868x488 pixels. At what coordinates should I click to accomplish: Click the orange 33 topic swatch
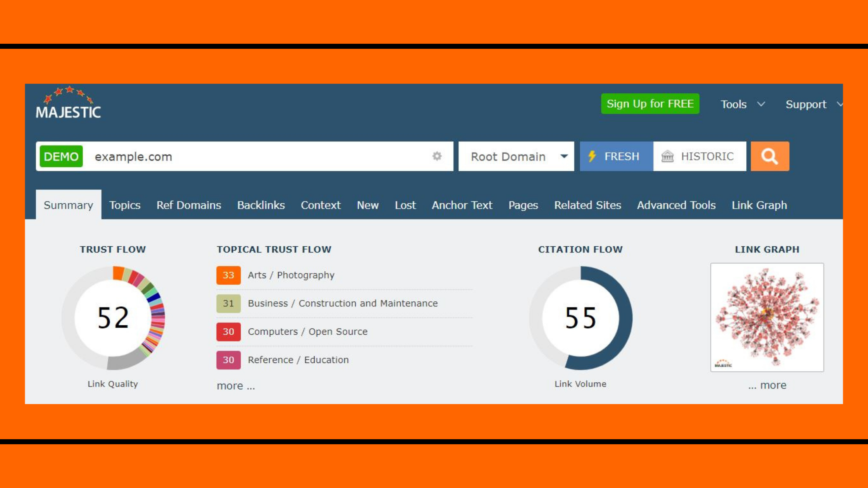228,275
